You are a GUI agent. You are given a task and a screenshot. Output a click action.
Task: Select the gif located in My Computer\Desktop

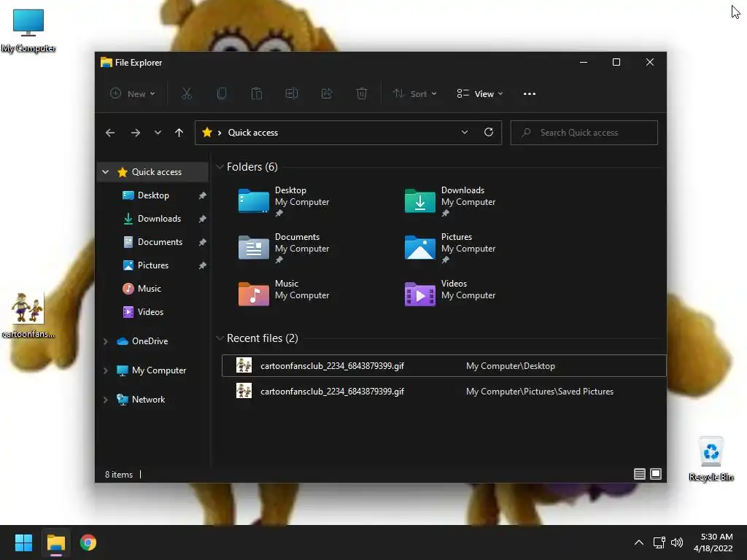pyautogui.click(x=444, y=366)
